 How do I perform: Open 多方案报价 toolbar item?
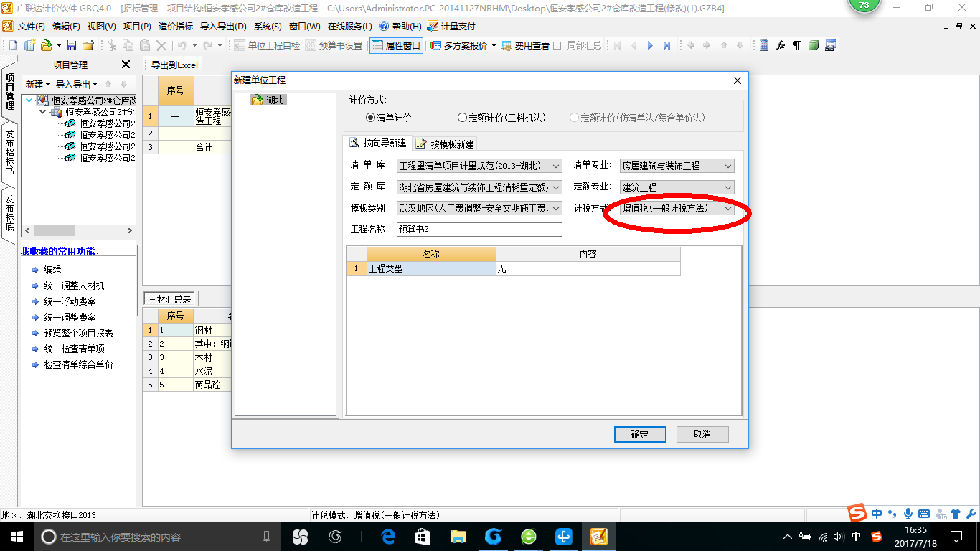[x=463, y=46]
